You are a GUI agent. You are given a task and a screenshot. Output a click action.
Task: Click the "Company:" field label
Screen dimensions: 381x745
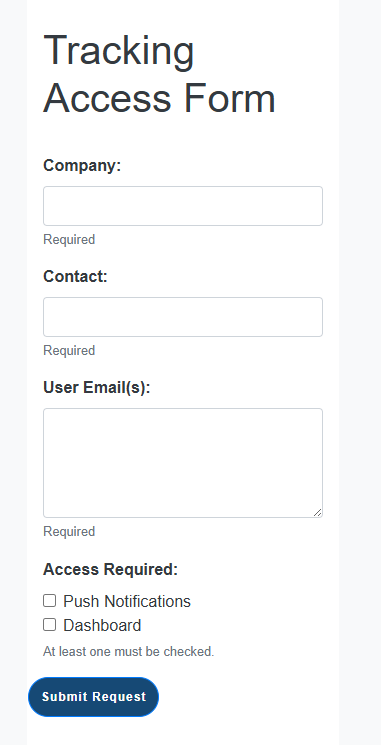(82, 165)
